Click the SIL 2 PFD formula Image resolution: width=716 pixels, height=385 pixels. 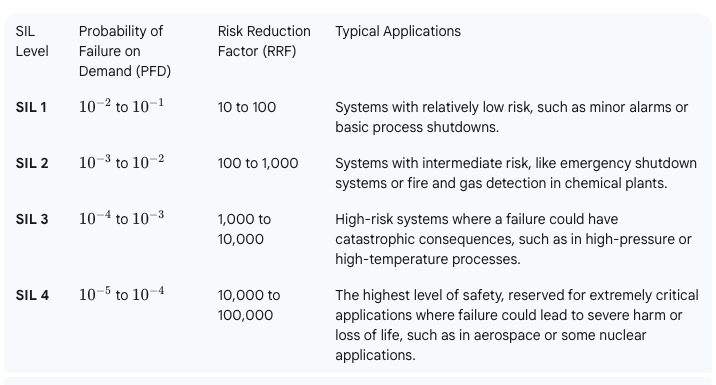coord(121,162)
